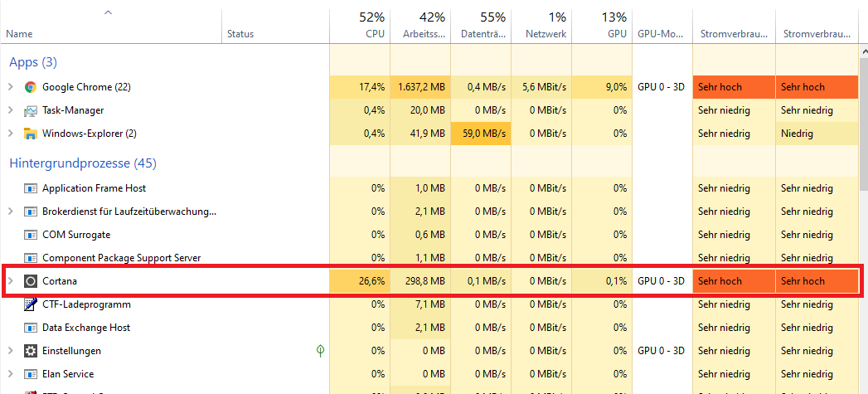Click Windows-Explorer's Niedrig power trend cell
This screenshot has height=394, width=868.
click(x=817, y=134)
